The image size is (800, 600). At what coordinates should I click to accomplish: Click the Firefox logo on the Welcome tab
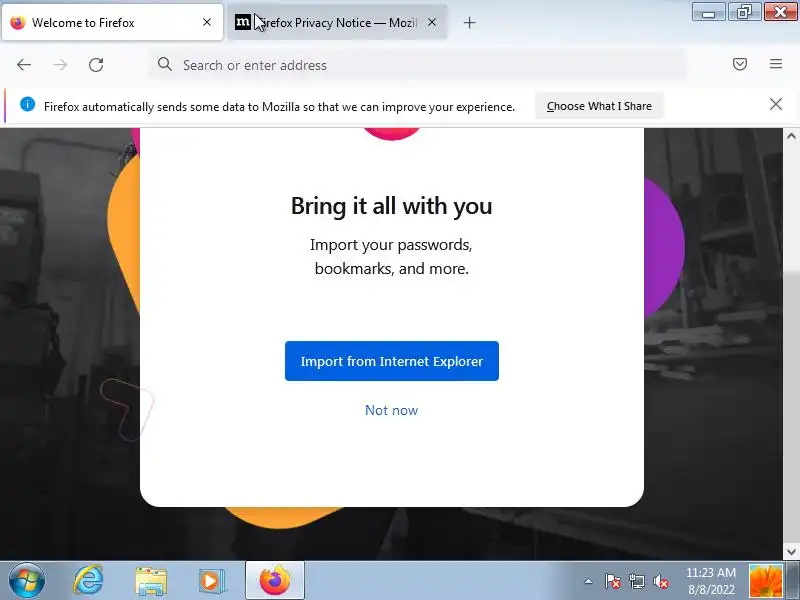click(x=18, y=22)
